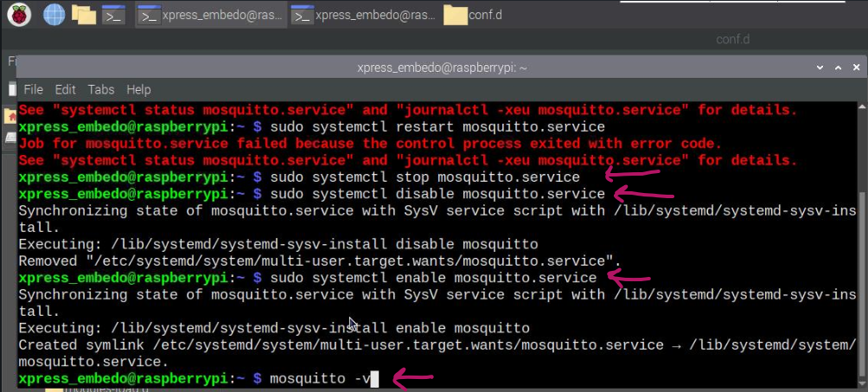Screen dimensions: 868x392
Task: Click the 'sudo systemctl restart mosquitto.service' line
Action: 311,127
